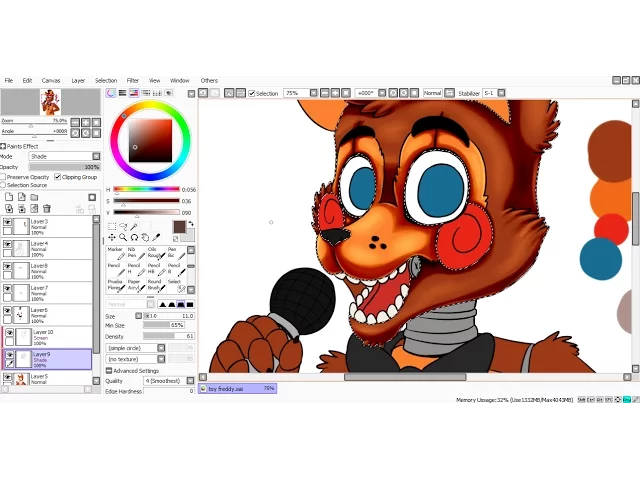The width and height of the screenshot is (640, 480).
Task: Select Layer5 in the layer list
Action: (x=47, y=378)
